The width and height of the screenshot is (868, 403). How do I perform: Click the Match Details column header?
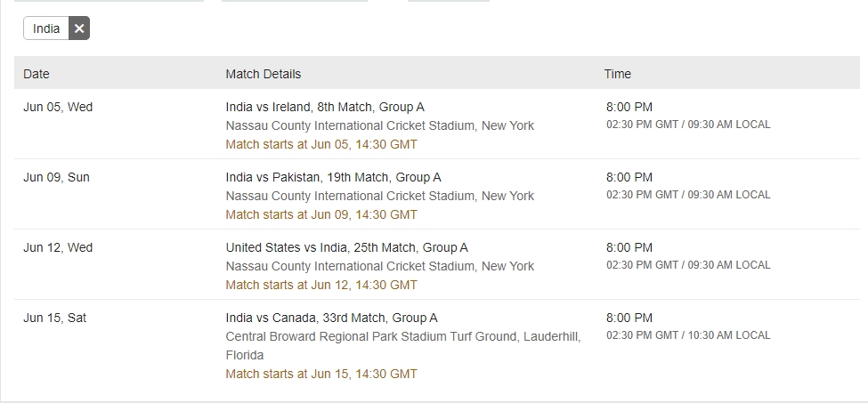point(264,74)
